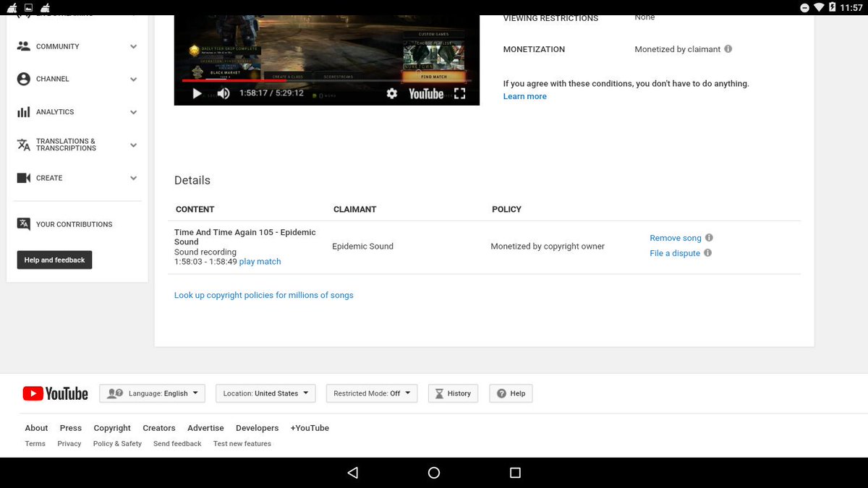Click the Terms footer link
868x488 pixels.
point(35,444)
